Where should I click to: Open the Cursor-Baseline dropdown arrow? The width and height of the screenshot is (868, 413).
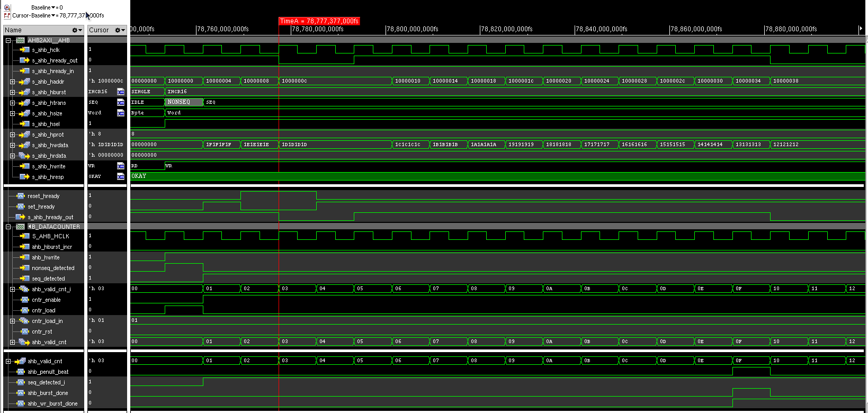54,16
